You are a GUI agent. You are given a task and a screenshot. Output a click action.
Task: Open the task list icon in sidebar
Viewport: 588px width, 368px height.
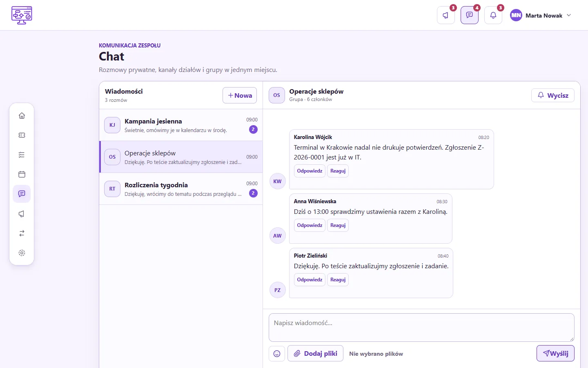22,155
